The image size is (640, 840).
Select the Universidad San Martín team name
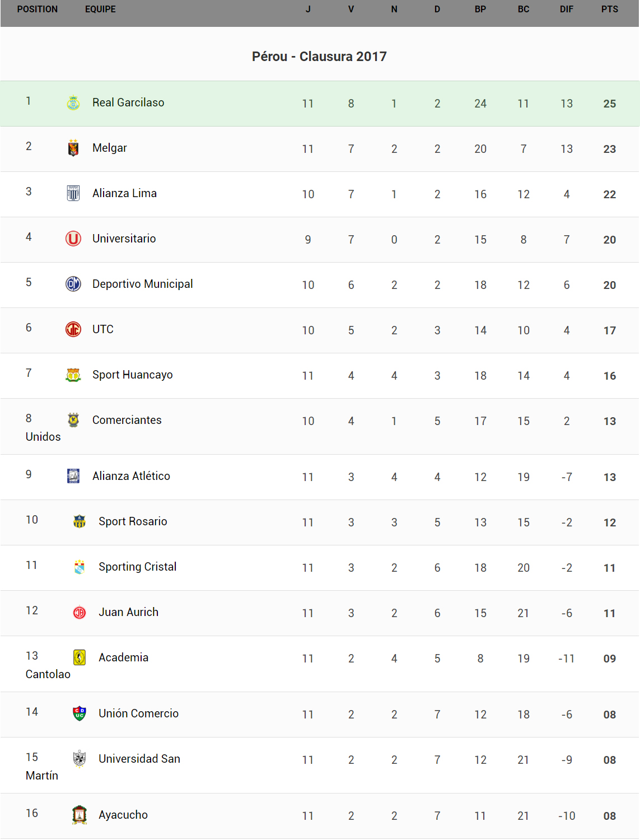139,759
